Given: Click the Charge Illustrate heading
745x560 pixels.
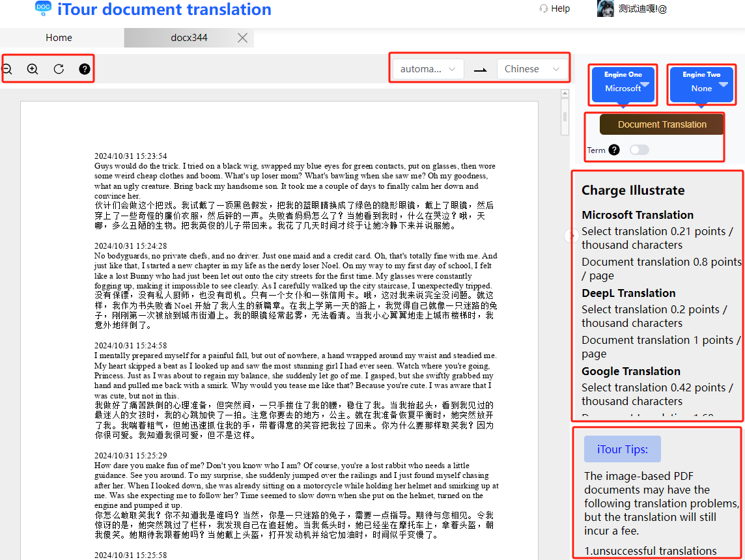Looking at the screenshot, I should click(634, 191).
